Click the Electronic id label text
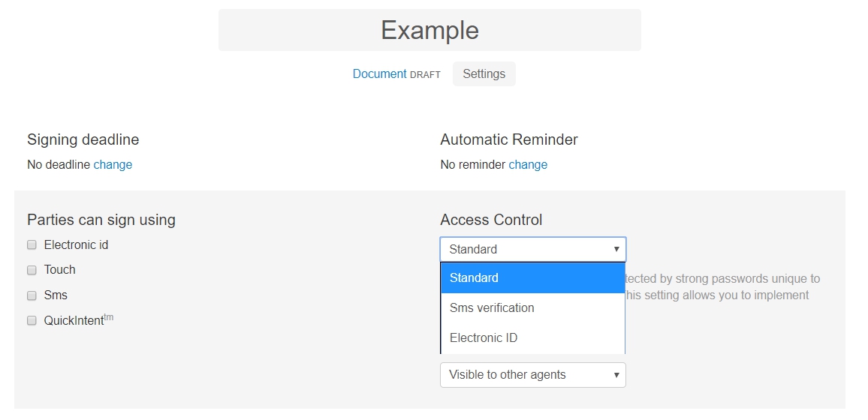Image resolution: width=868 pixels, height=420 pixels. point(76,245)
